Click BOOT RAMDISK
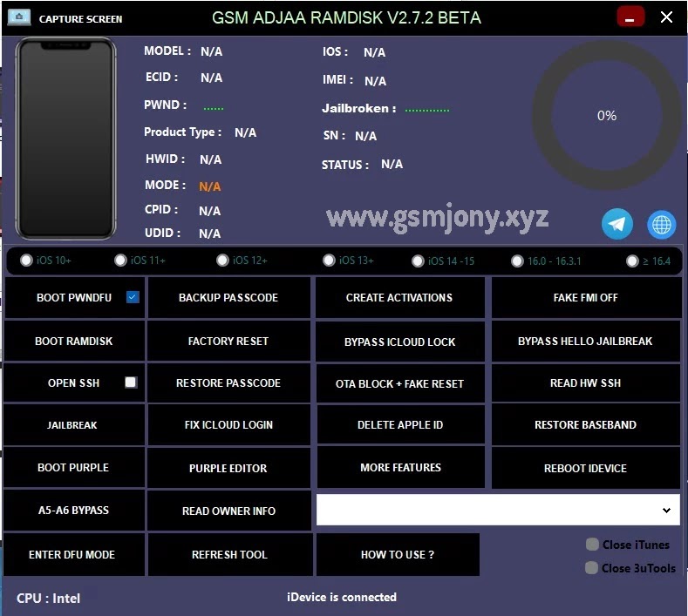This screenshot has width=688, height=616. coord(74,341)
